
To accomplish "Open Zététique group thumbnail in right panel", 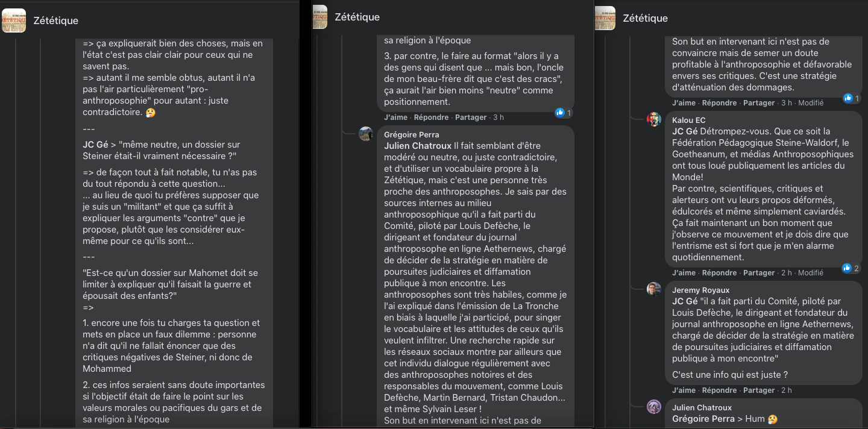I will click(x=605, y=18).
